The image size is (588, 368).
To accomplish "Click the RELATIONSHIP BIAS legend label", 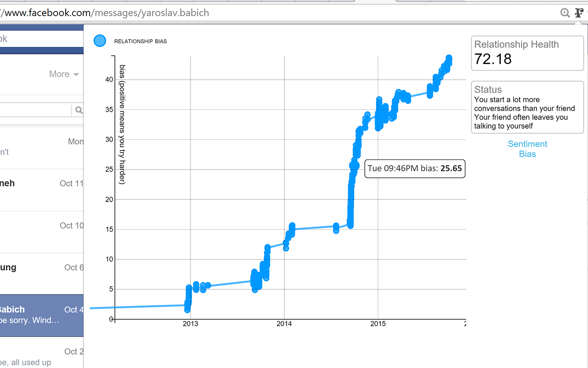I will (141, 41).
